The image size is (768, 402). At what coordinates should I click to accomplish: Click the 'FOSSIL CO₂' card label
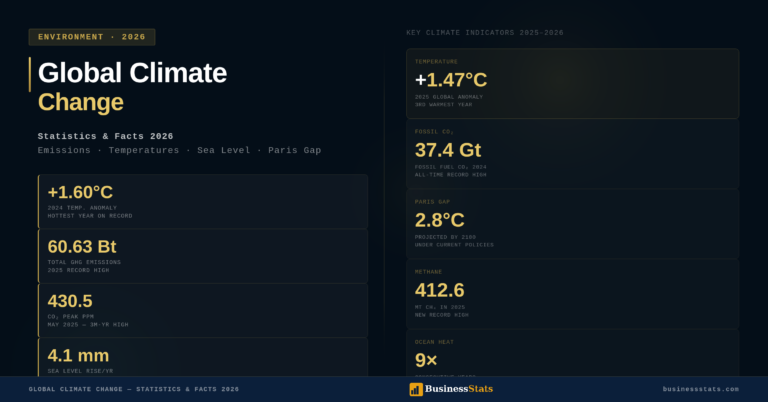coord(434,132)
